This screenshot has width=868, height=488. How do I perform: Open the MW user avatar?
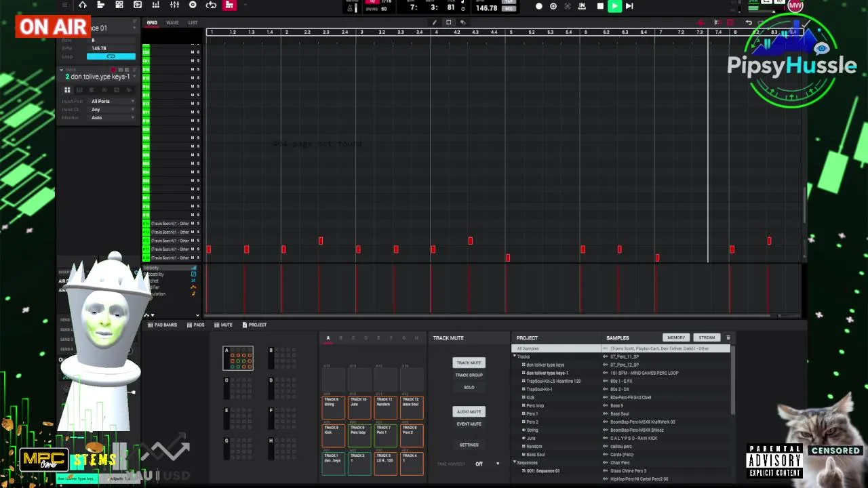[x=795, y=5]
